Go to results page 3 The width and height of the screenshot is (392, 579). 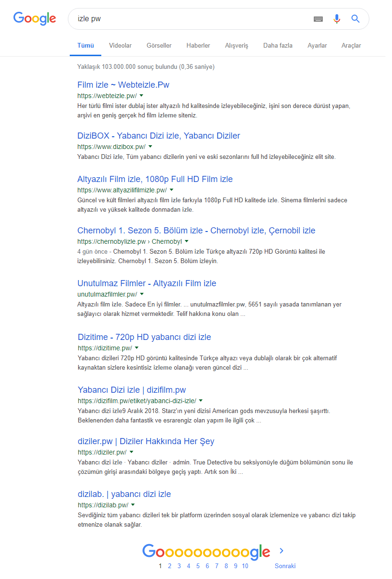[179, 566]
